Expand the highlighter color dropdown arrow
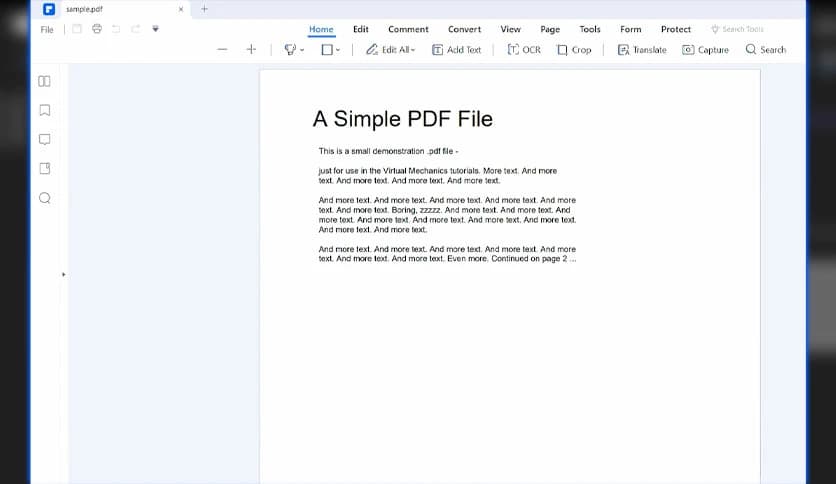 302,50
